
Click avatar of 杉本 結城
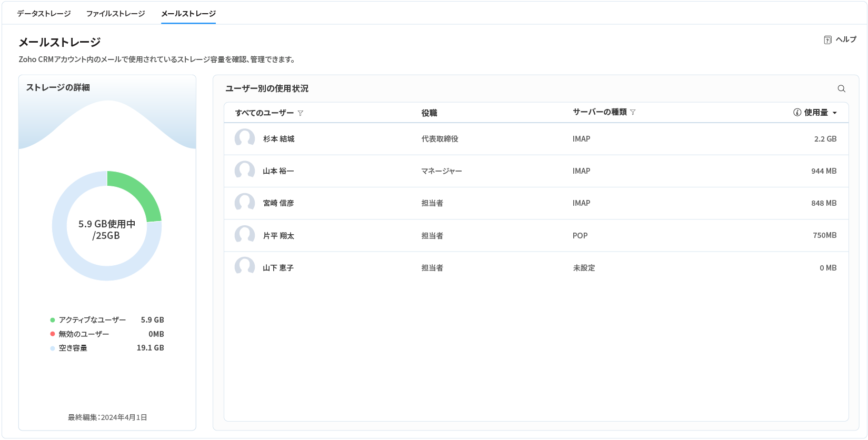(x=245, y=139)
